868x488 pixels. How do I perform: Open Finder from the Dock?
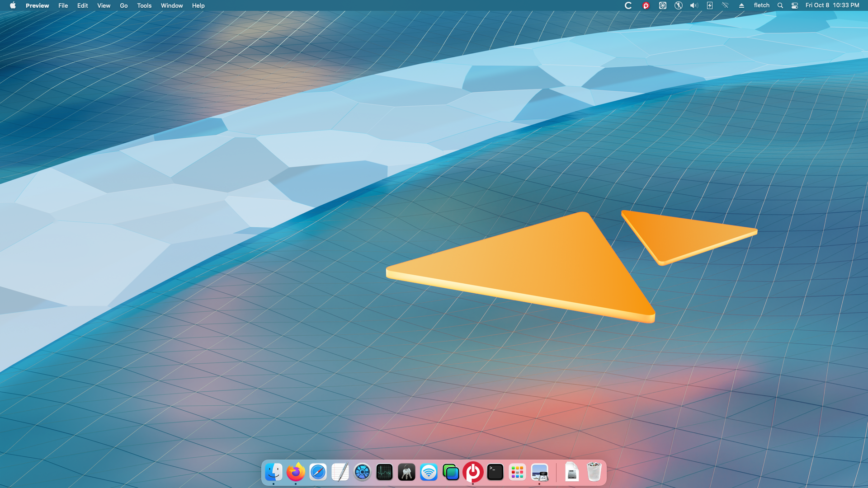point(274,472)
